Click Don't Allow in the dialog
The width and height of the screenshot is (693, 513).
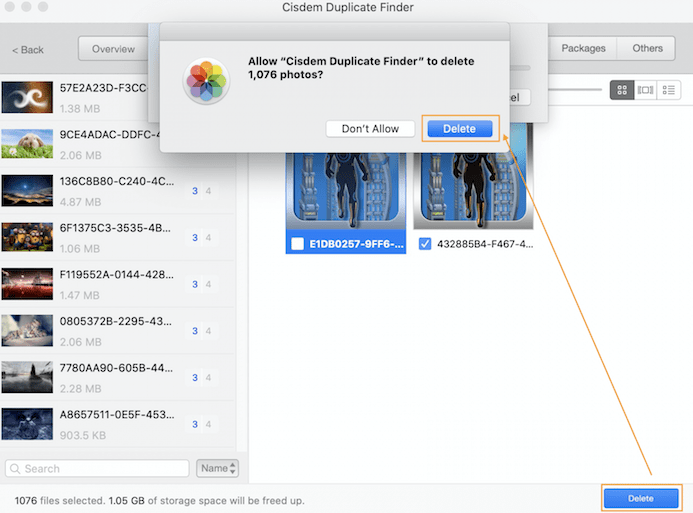tap(370, 128)
